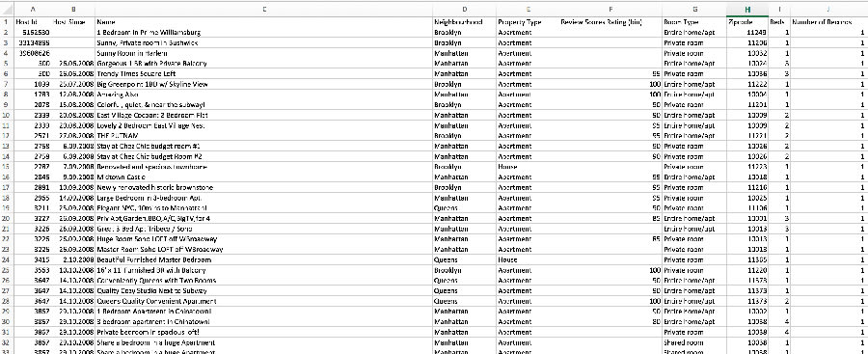This screenshot has height=354, width=868.
Task: Click zipcode '11249' cell
Action: pyautogui.click(x=747, y=33)
